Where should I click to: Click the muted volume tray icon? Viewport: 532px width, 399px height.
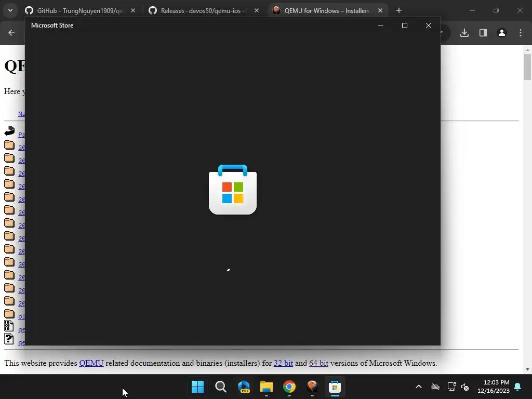(x=465, y=387)
